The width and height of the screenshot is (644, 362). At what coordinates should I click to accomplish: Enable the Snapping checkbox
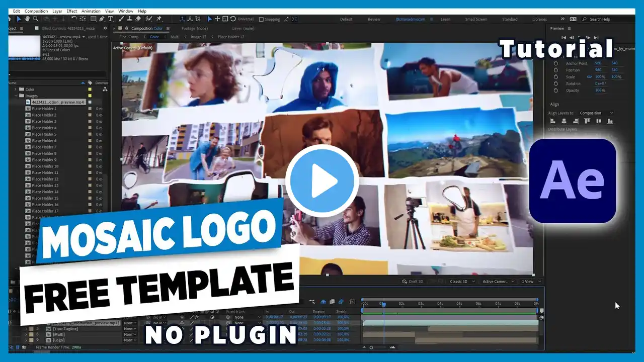[x=261, y=20]
